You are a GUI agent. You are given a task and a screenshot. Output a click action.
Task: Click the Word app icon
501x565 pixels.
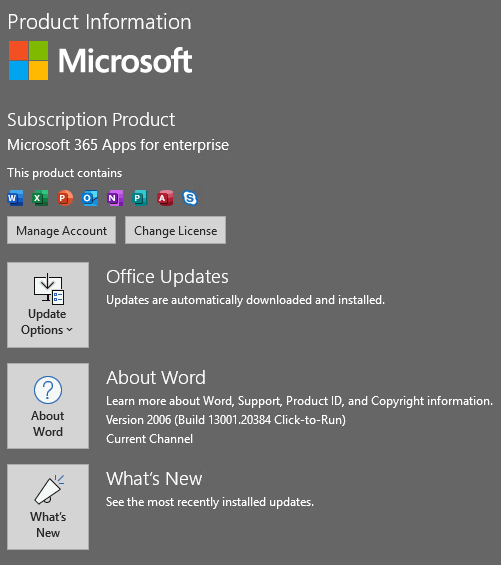click(15, 198)
